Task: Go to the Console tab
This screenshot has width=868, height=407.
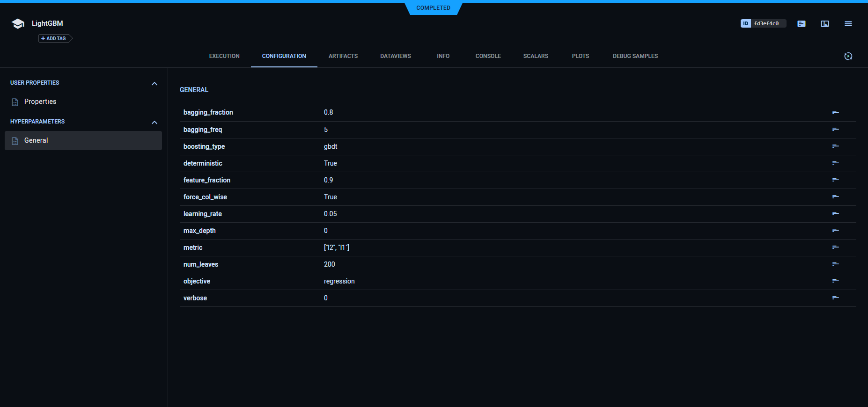Action: 488,56
